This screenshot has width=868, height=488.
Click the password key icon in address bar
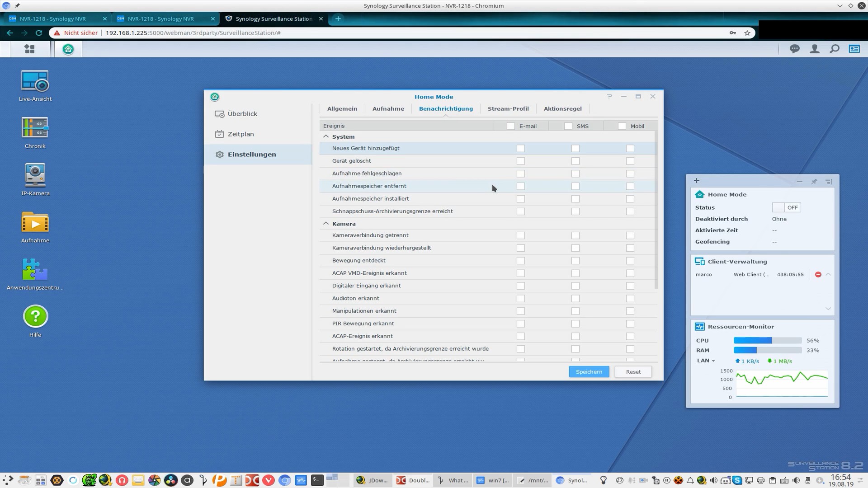coord(732,33)
